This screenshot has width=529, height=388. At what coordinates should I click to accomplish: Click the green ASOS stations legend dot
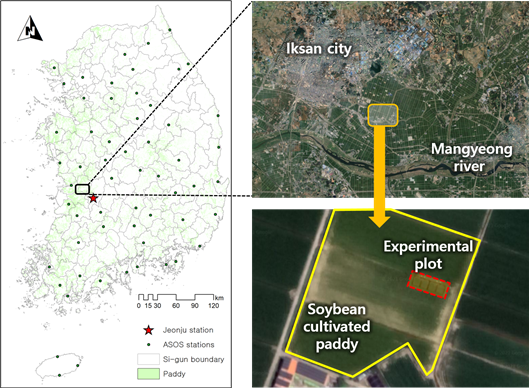point(148,345)
